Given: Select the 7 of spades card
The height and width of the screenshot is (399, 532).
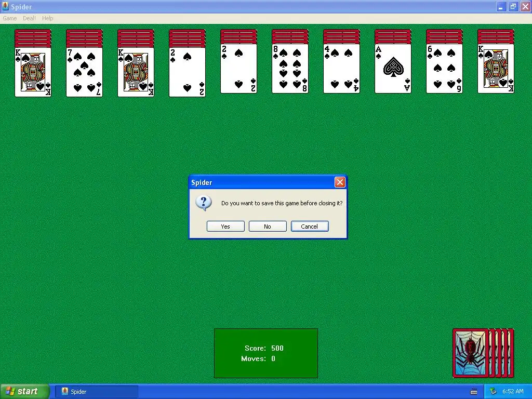Looking at the screenshot, I should [84, 72].
